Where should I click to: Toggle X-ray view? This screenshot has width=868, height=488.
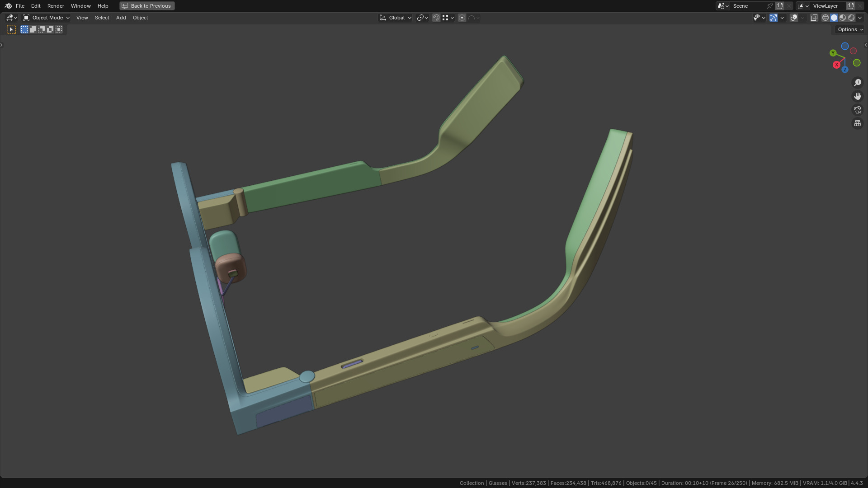[814, 18]
